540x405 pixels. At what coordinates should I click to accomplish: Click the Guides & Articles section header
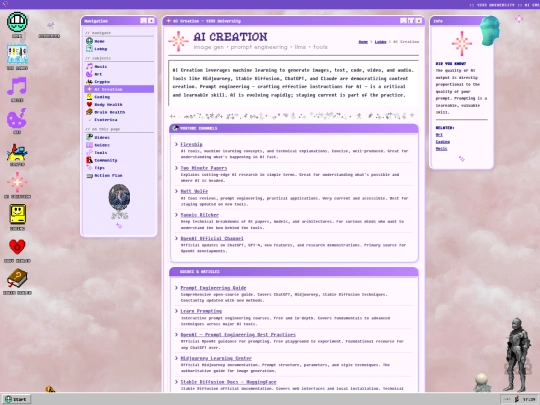(x=294, y=272)
